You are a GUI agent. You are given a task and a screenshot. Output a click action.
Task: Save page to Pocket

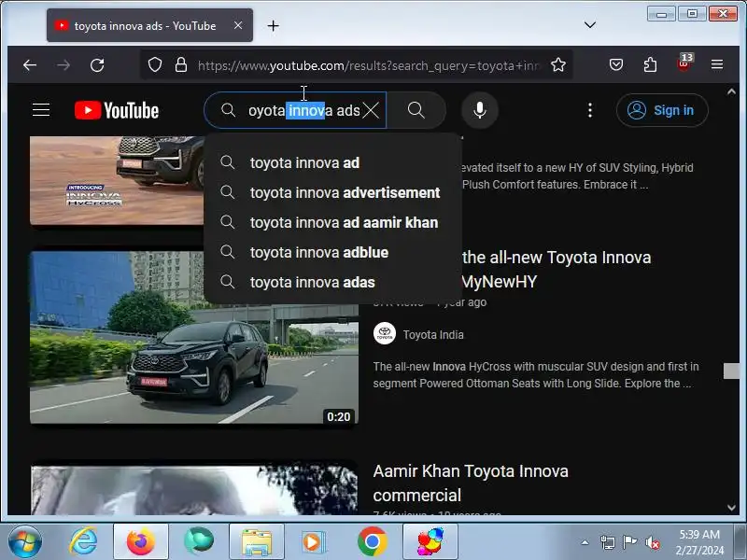[616, 64]
